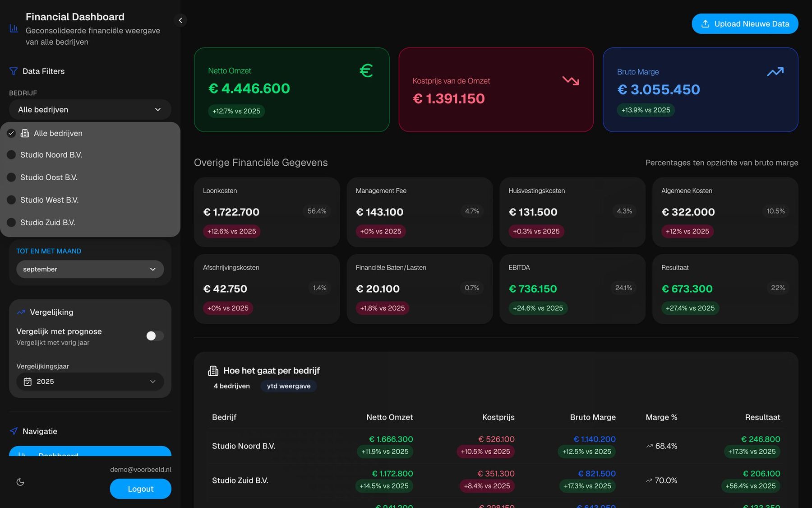812x508 pixels.
Task: Click the Data Filters funnel icon
Action: 14,71
